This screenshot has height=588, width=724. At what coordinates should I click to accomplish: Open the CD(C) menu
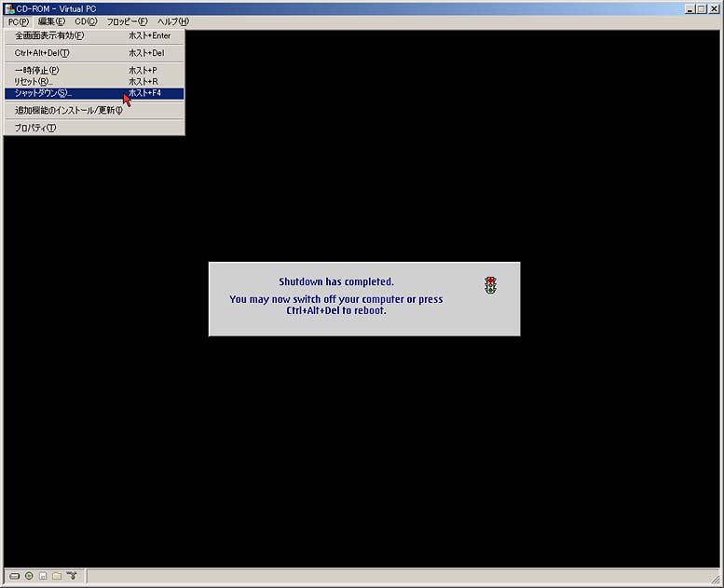(86, 21)
